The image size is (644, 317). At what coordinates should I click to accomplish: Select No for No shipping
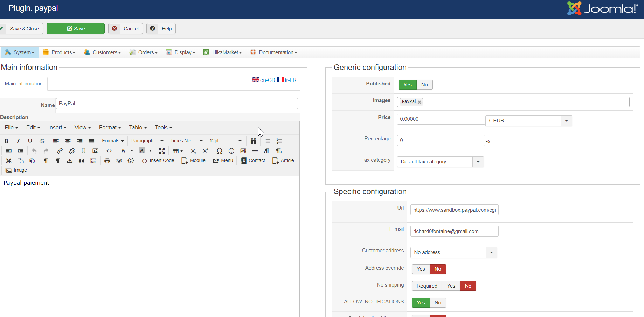click(x=468, y=286)
